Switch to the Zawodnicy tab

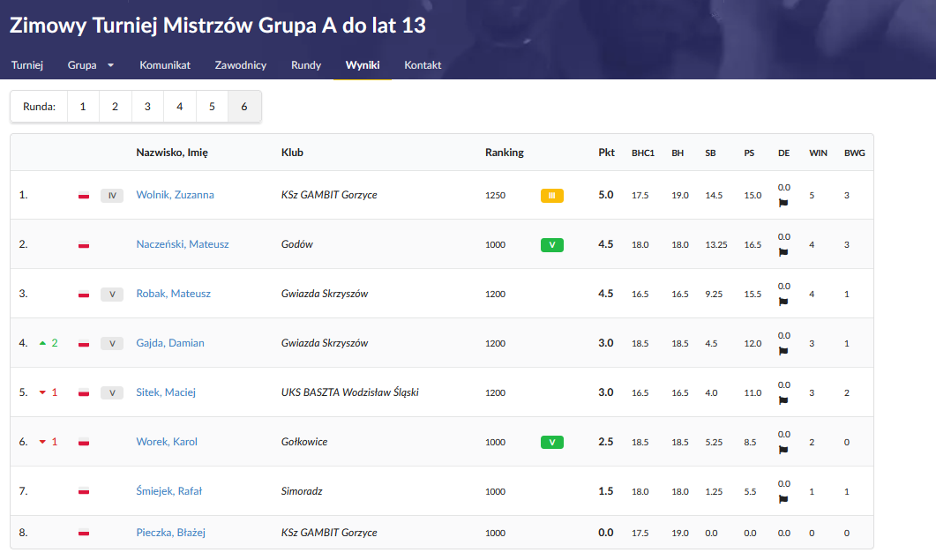pos(241,65)
